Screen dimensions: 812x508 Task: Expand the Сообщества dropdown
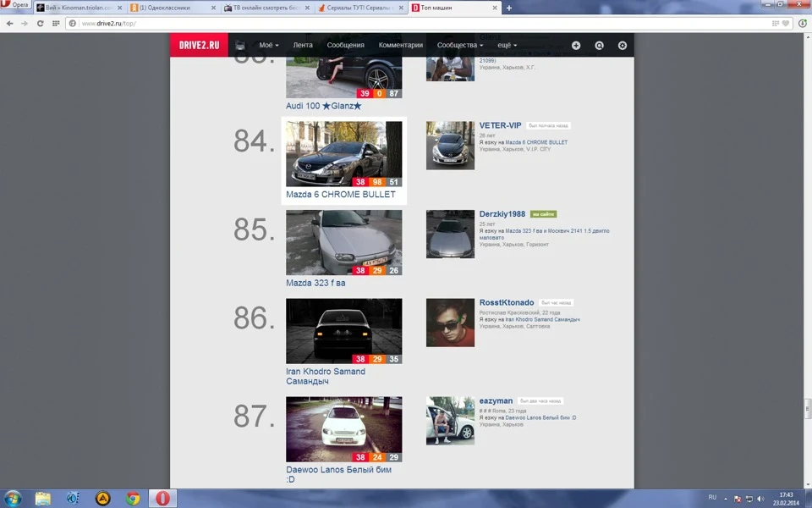click(x=460, y=45)
